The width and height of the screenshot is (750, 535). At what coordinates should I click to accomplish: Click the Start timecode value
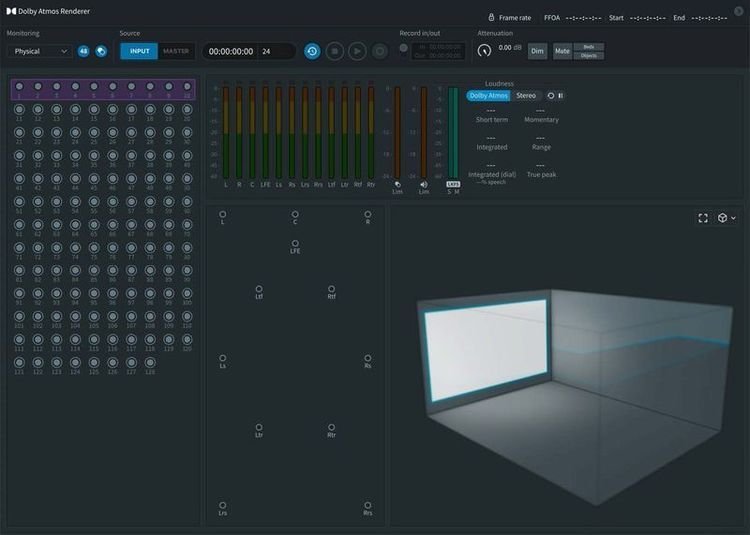648,18
